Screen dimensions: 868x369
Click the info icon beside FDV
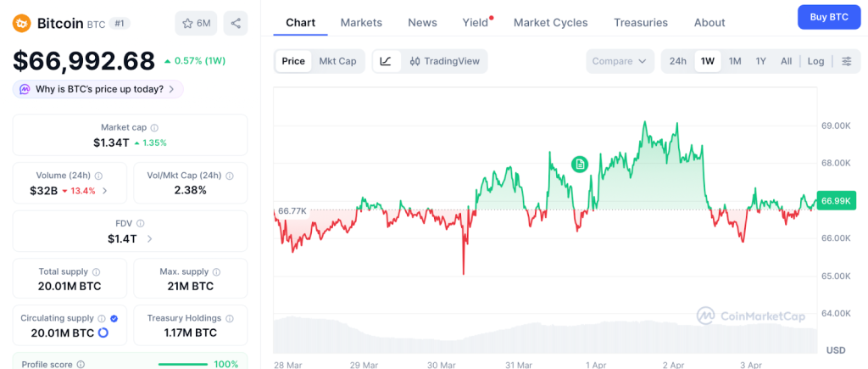(141, 223)
